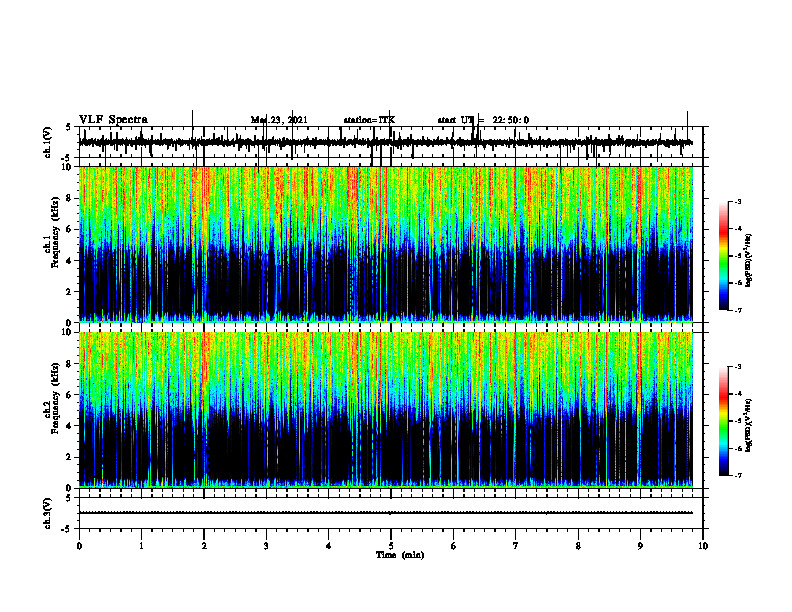Click the start UT "22:50:0" header text

pos(511,120)
